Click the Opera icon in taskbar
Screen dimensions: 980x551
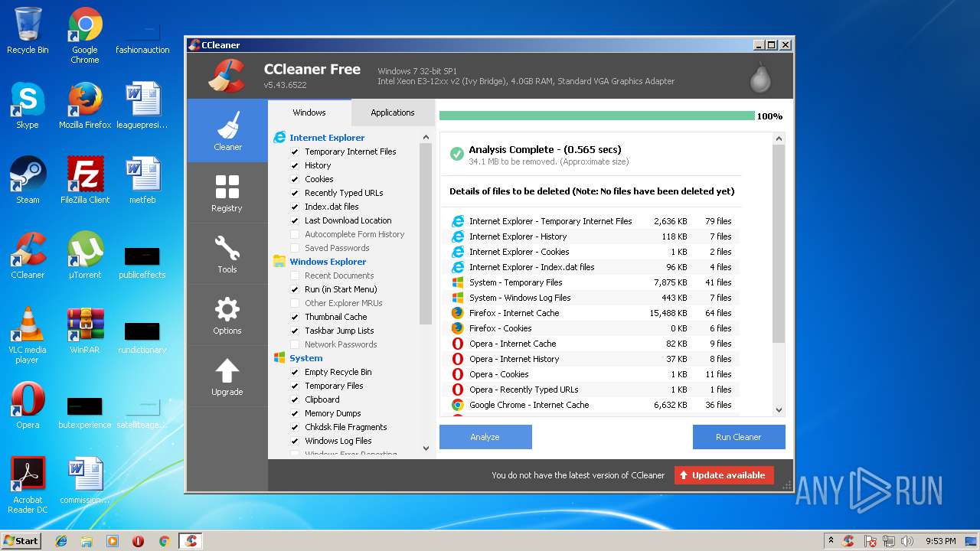(x=139, y=541)
